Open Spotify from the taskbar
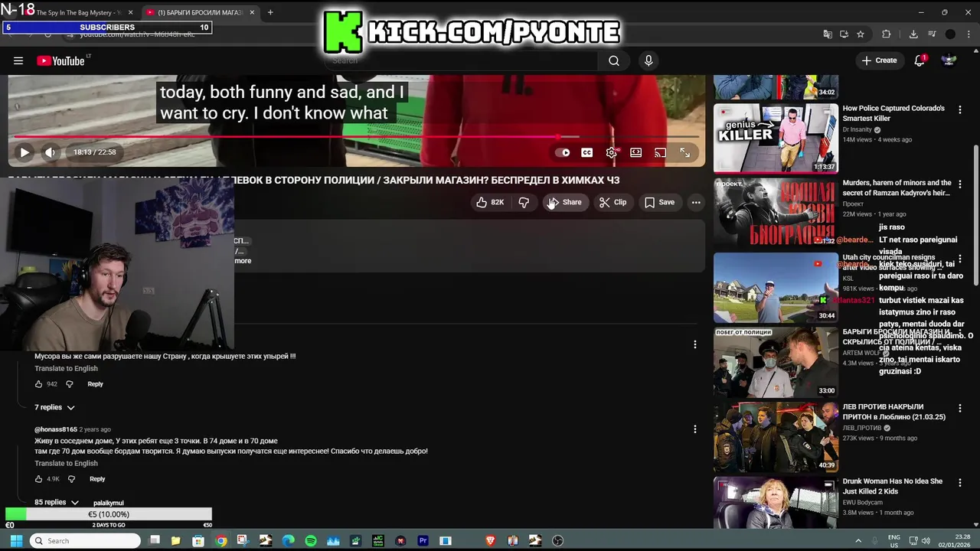 click(x=310, y=540)
